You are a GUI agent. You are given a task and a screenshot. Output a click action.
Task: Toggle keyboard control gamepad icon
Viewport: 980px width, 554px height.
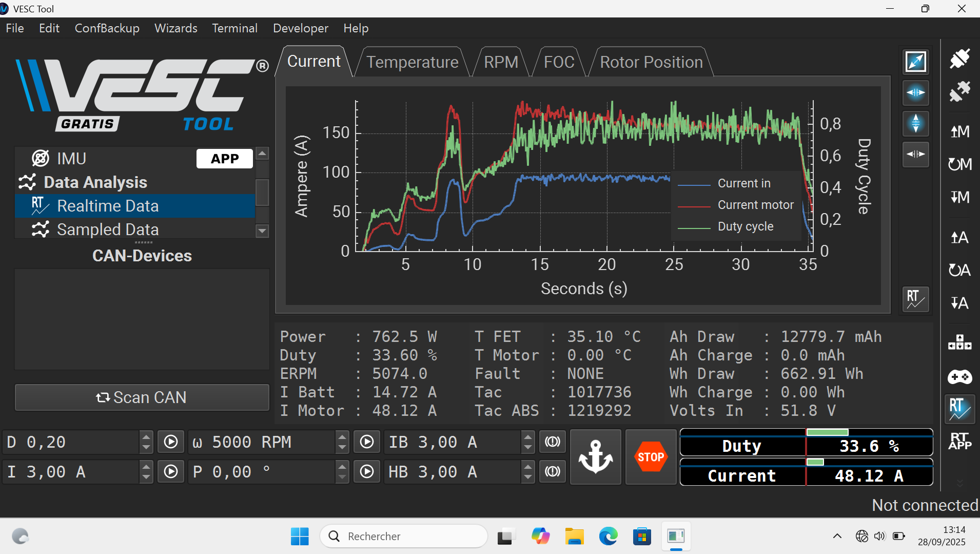pos(959,377)
